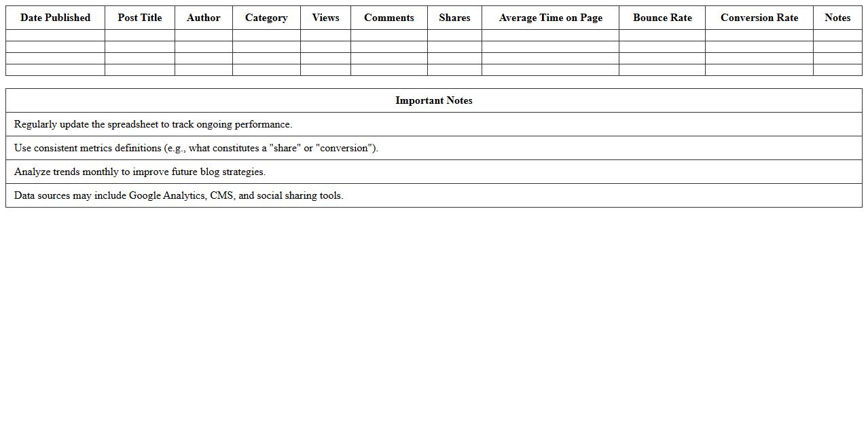Click the note mentioning Google Analytics data sources
868x441 pixels.
point(178,195)
